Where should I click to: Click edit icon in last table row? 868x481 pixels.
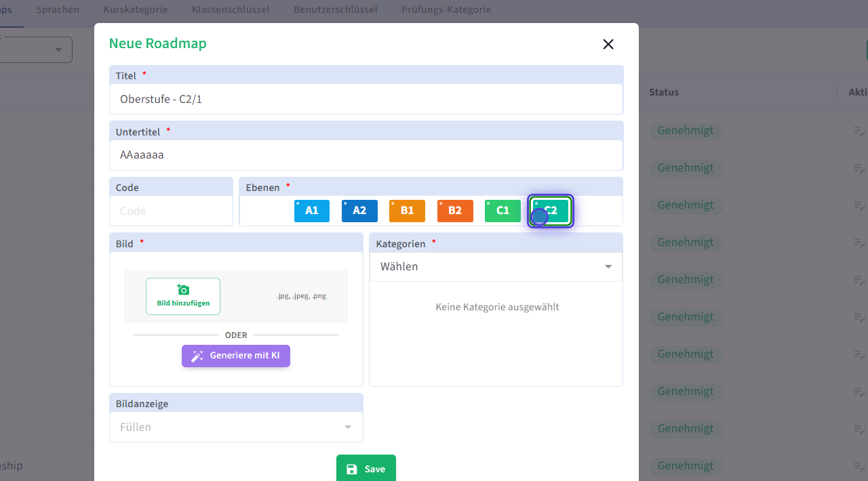click(x=859, y=466)
